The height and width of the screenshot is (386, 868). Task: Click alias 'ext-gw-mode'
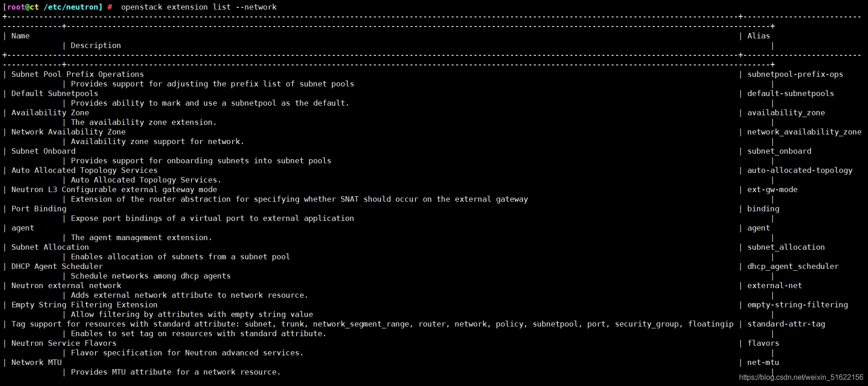click(x=772, y=190)
